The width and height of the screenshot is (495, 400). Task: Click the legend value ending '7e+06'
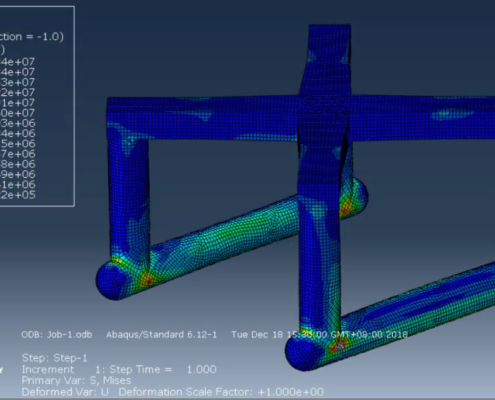[x=17, y=154]
